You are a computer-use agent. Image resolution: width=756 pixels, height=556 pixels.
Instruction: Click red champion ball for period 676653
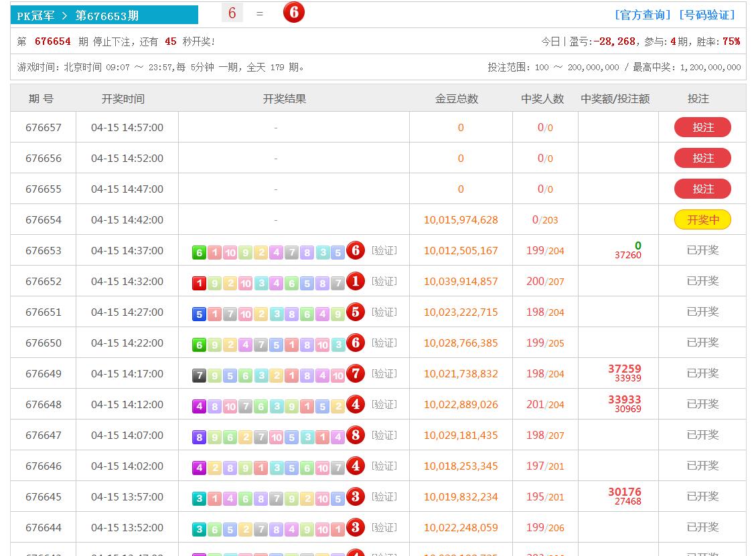point(356,251)
